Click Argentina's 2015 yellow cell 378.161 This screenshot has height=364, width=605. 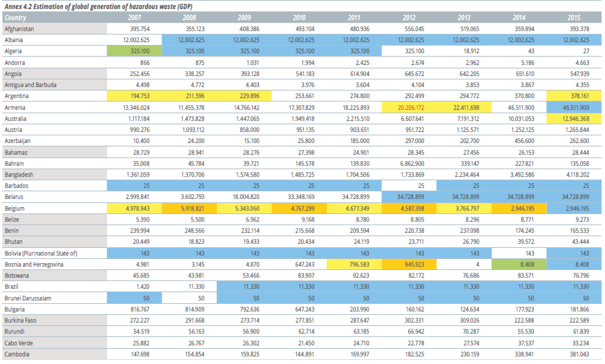(574, 96)
